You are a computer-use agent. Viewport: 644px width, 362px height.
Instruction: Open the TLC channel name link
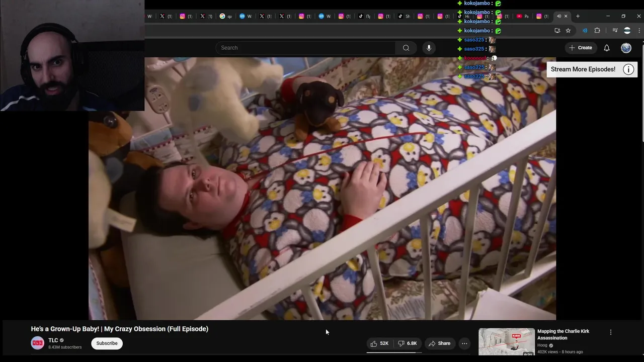(53, 340)
